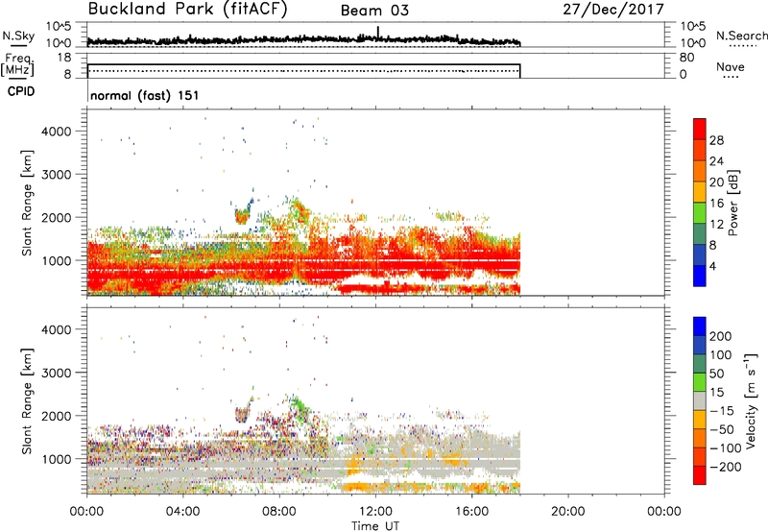Click the '50' label on Velocity colorbar
Viewport: 768px width, 532px height.
point(716,374)
